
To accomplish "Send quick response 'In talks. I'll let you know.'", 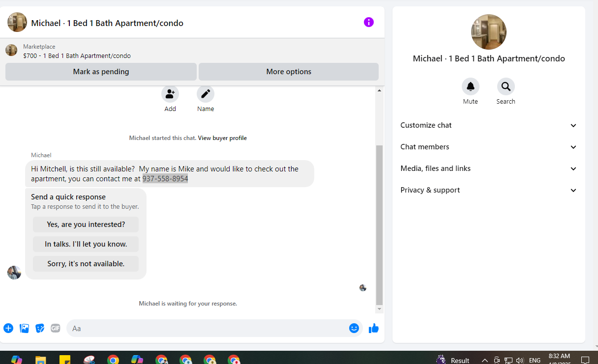I will click(x=86, y=244).
